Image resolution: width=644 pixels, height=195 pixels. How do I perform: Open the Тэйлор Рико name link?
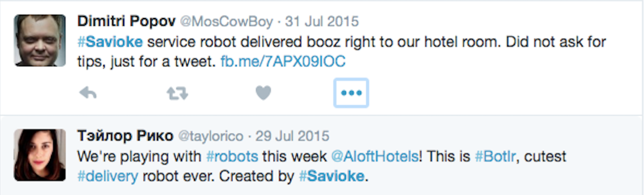pos(125,136)
